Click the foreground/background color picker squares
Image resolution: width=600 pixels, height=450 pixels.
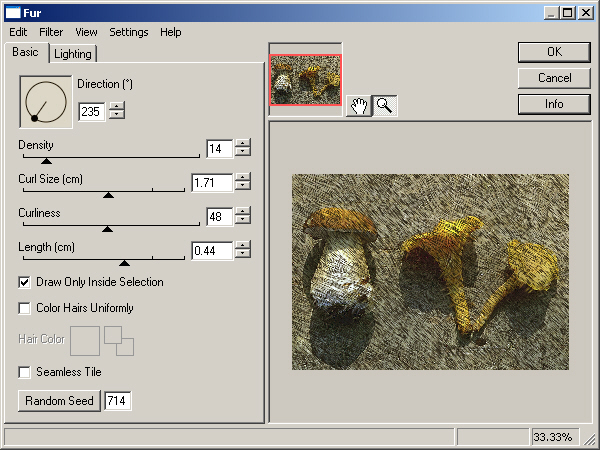(119, 341)
